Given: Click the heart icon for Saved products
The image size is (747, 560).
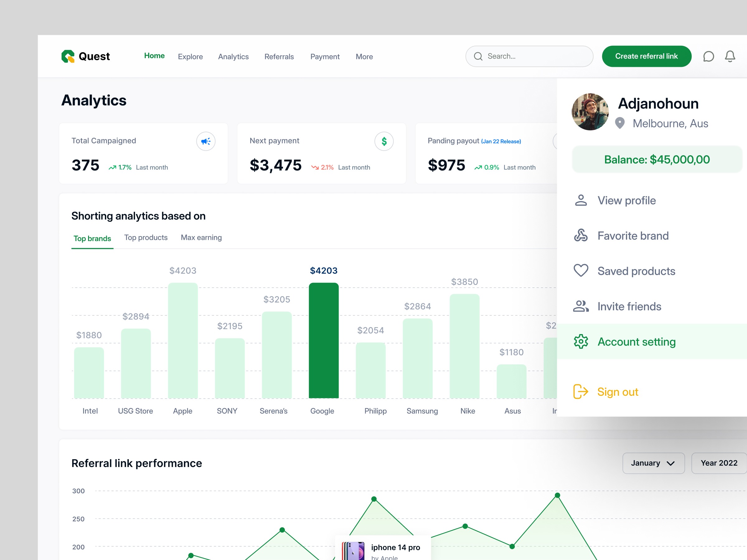Looking at the screenshot, I should pyautogui.click(x=581, y=270).
